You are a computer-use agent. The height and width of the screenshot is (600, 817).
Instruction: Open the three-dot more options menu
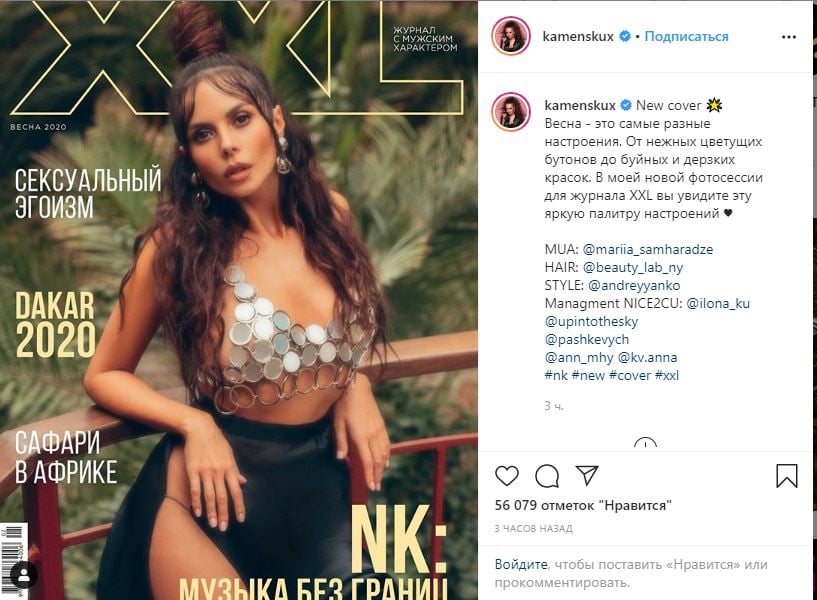tap(789, 37)
